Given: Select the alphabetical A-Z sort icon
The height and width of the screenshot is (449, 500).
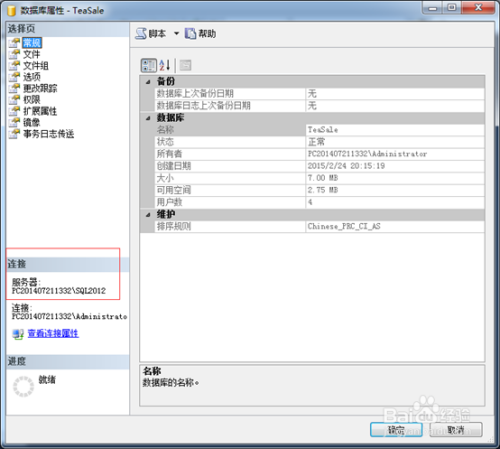Looking at the screenshot, I should click(165, 65).
